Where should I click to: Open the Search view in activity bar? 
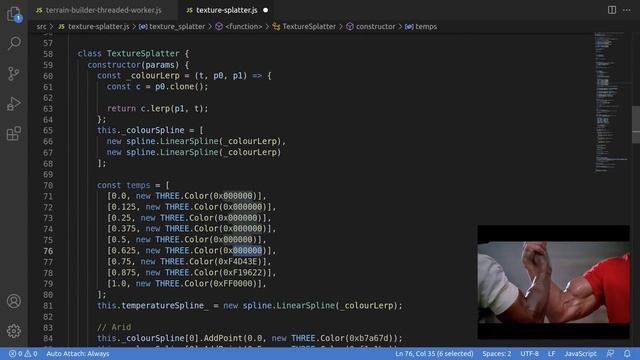(14, 43)
